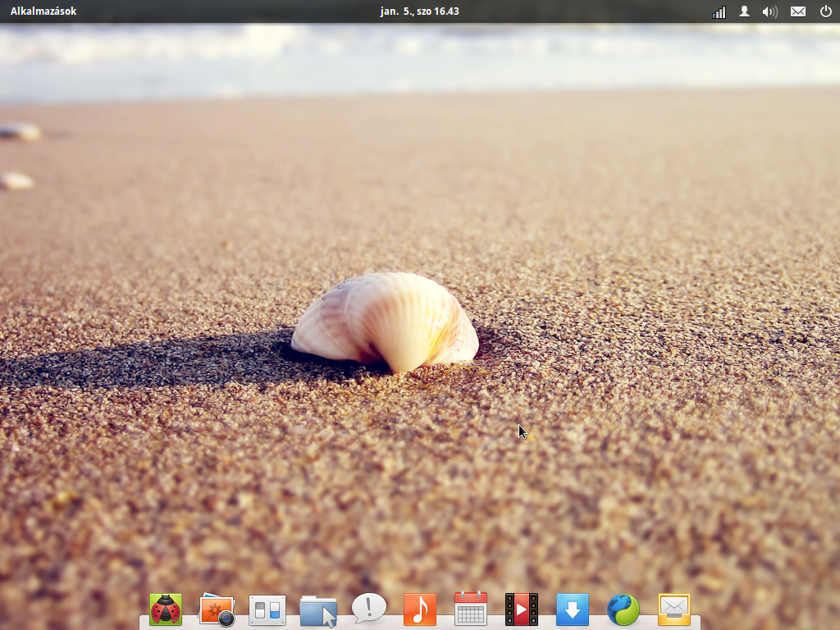Open the Calendar app from the dock

(x=471, y=609)
